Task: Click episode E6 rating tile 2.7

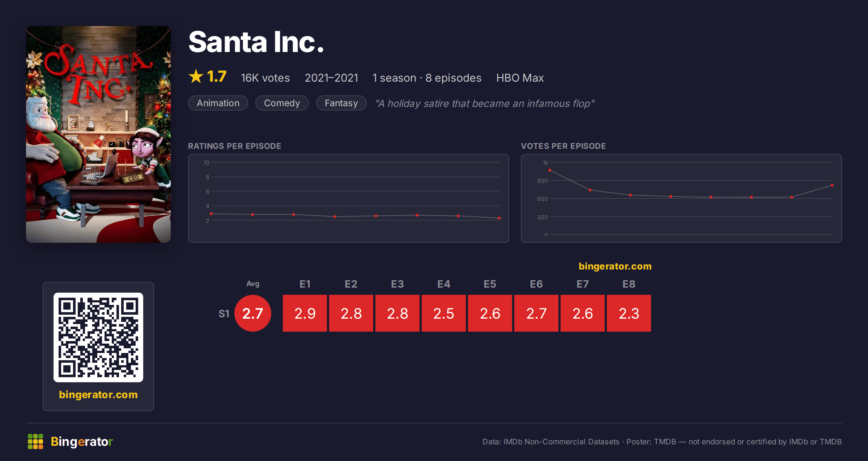Action: click(536, 313)
